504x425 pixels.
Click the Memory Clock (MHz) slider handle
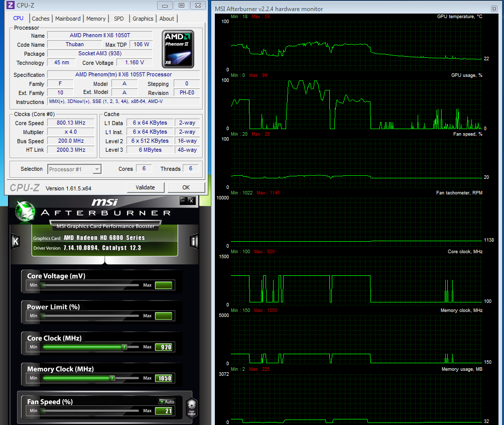(x=112, y=378)
